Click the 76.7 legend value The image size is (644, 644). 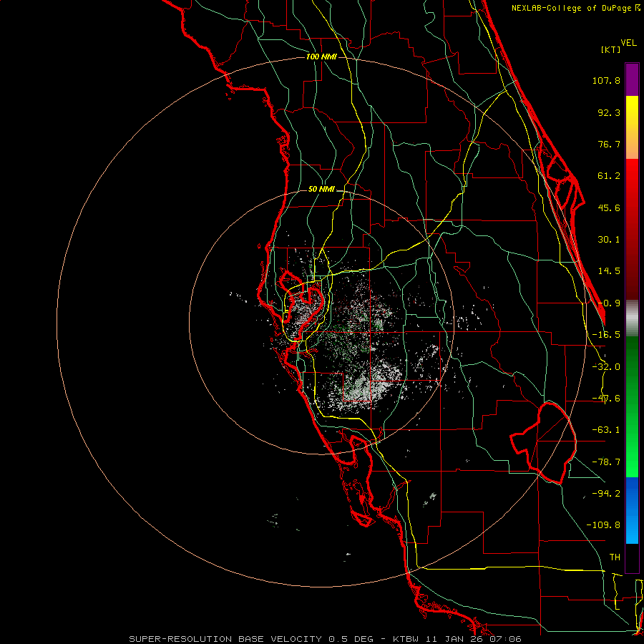click(x=609, y=144)
